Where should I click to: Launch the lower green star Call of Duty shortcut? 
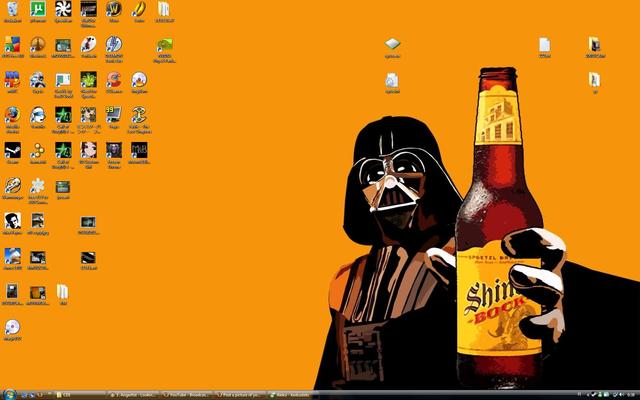coord(63,151)
